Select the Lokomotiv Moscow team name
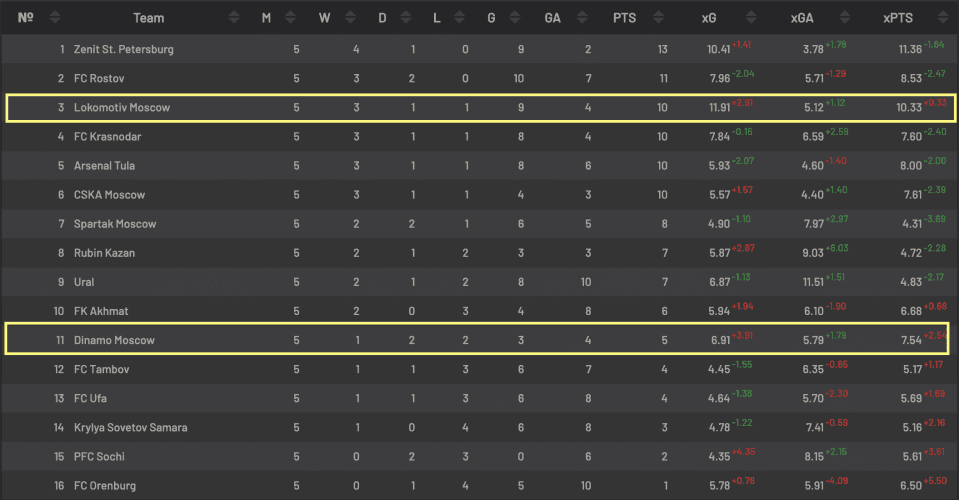Viewport: 959px width, 500px height. coord(122,107)
